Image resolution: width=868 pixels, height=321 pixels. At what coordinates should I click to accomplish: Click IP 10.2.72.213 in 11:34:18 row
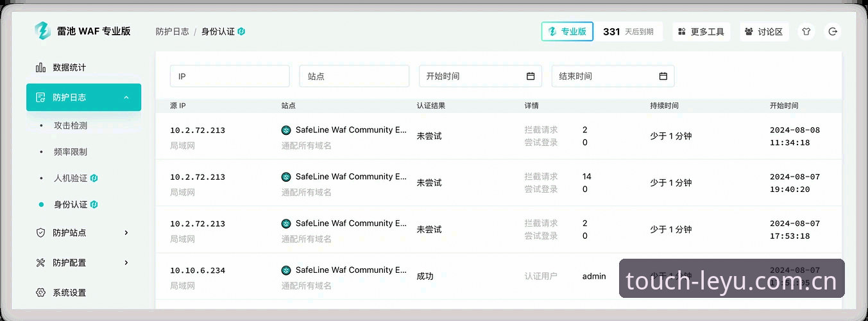[198, 130]
